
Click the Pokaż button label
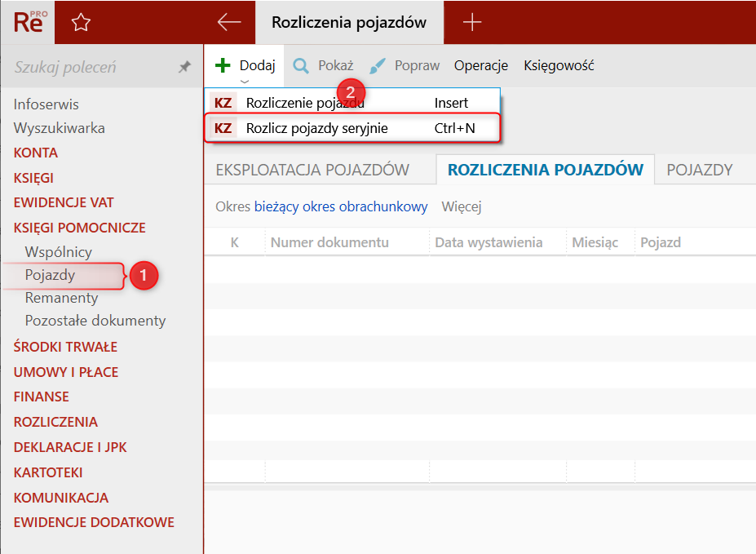pos(335,65)
